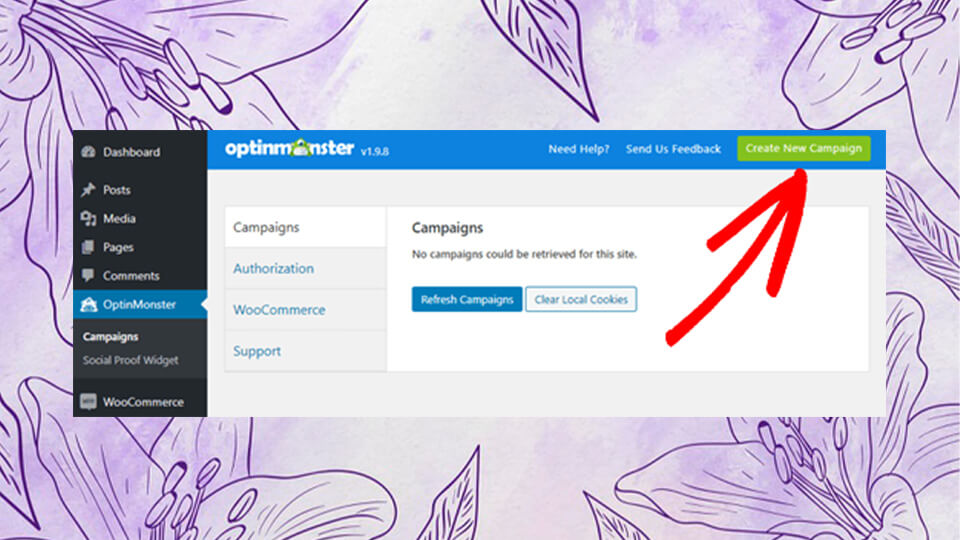Image resolution: width=960 pixels, height=540 pixels.
Task: Open the Campaigns submenu item
Action: (111, 337)
